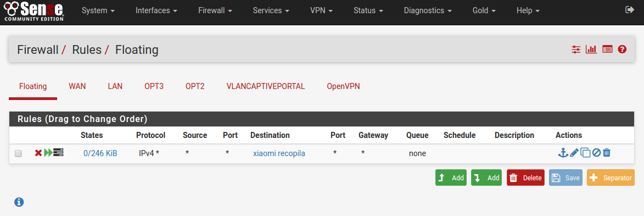Switch to the VLANCAPTIVEPORTAL tab
This screenshot has width=644, height=216.
point(266,86)
